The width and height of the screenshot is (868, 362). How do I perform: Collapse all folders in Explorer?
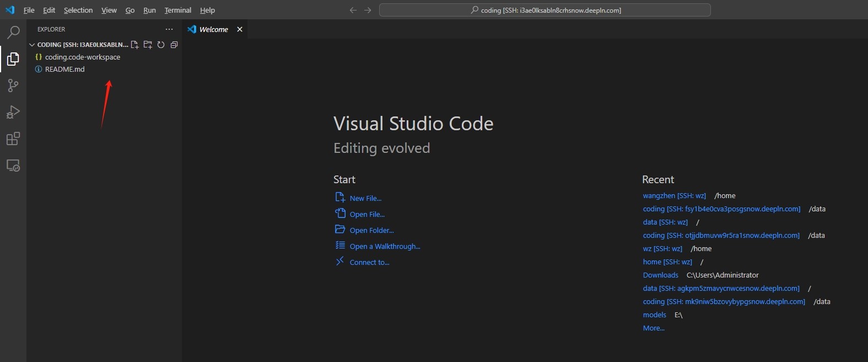pyautogui.click(x=174, y=45)
